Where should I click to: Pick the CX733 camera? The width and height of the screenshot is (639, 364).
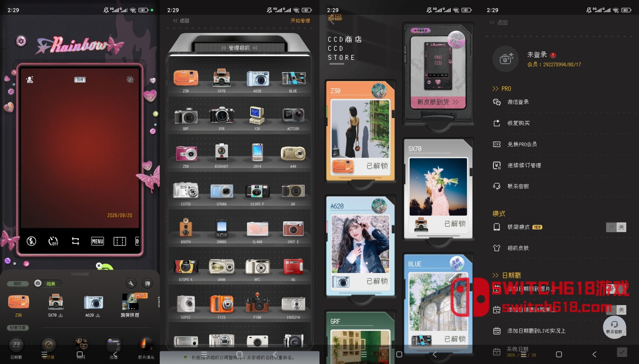(186, 194)
